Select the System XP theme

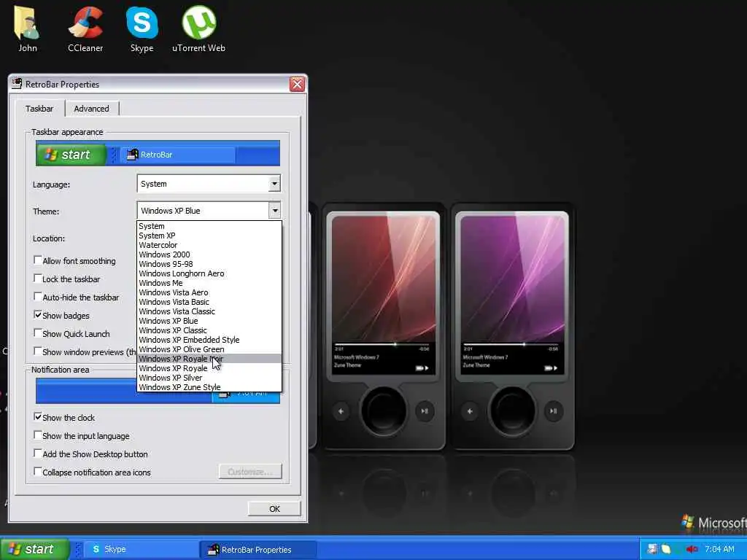(209, 236)
